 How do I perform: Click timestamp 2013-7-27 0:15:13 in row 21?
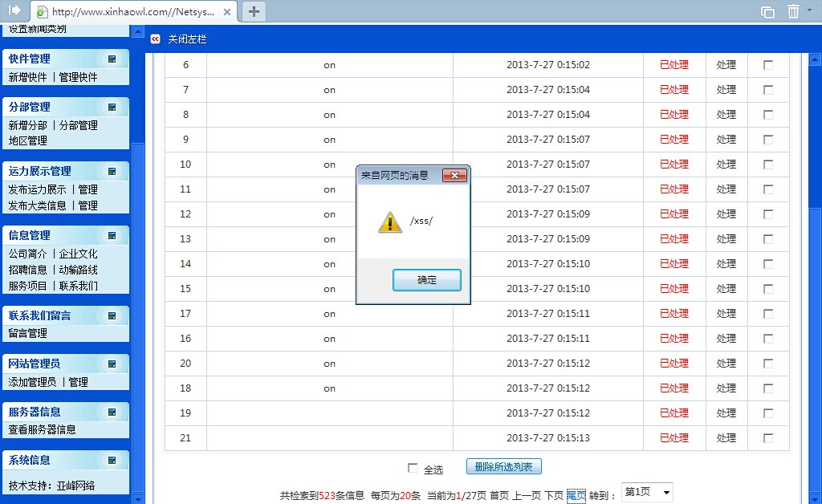[x=547, y=437]
